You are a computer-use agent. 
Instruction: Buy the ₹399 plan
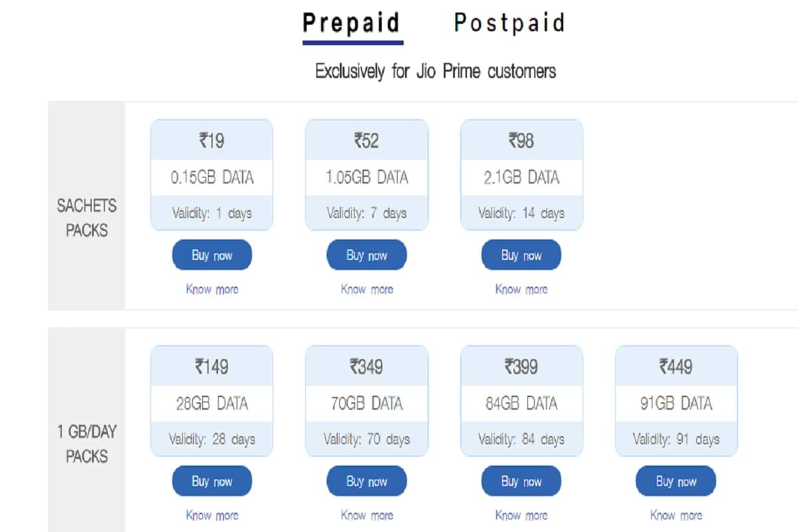(x=521, y=481)
